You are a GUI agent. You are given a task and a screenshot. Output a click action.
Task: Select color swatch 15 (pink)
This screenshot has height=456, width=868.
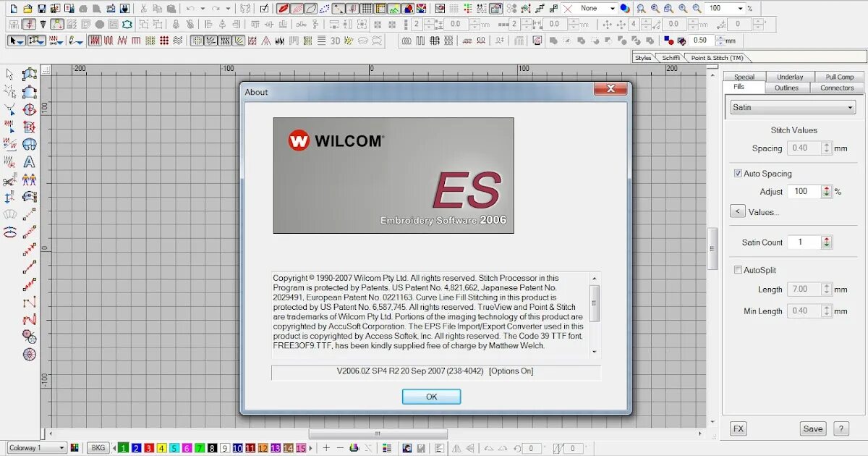(301, 448)
